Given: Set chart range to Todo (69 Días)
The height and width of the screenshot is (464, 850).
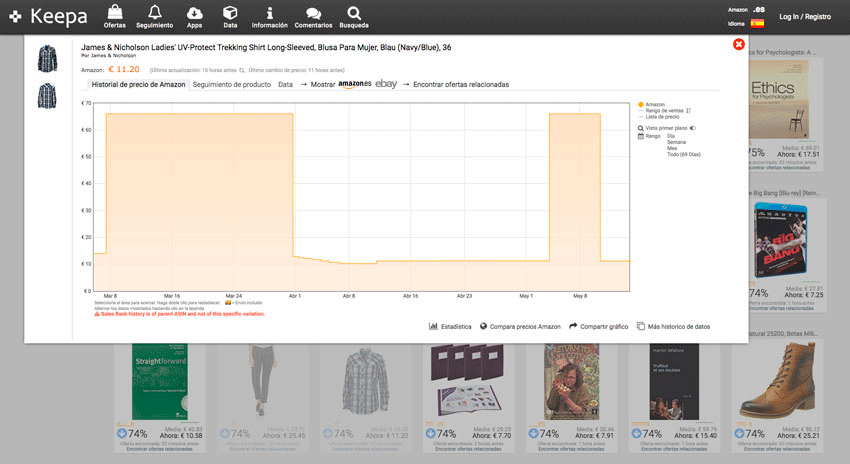Looking at the screenshot, I should tap(684, 154).
